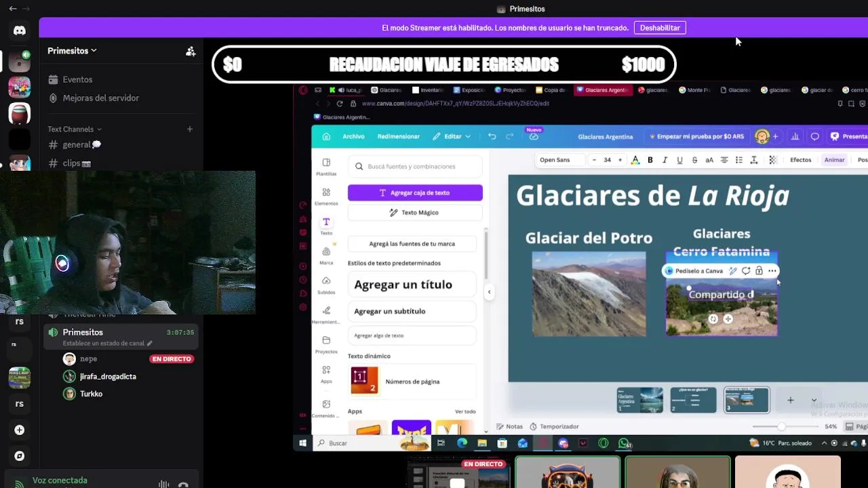Screen dimensions: 868x488
Task: Toggle the bulleted list format
Action: [x=739, y=160]
